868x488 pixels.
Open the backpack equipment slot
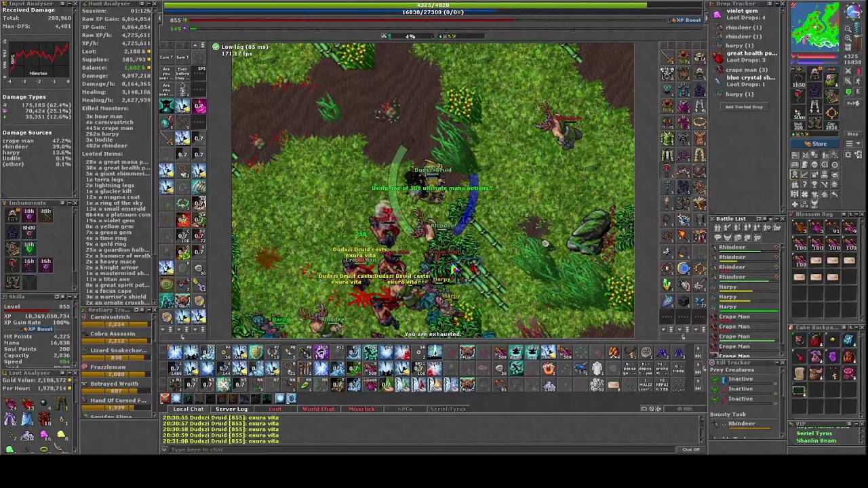[x=831, y=81]
